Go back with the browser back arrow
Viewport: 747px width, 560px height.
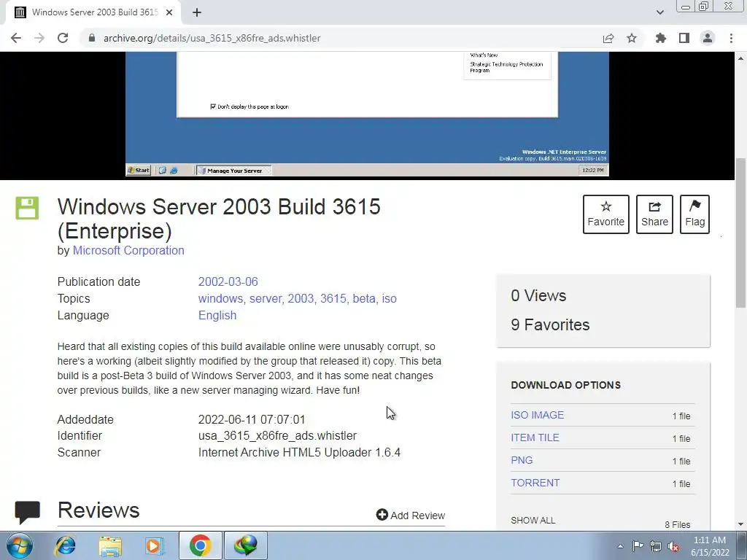[16, 38]
